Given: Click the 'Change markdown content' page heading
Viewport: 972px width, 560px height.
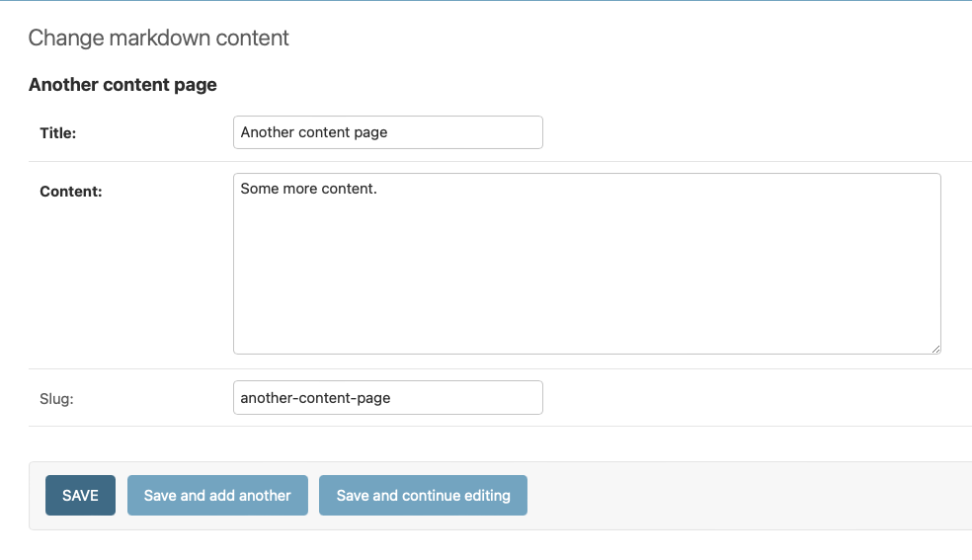Looking at the screenshot, I should tap(159, 38).
